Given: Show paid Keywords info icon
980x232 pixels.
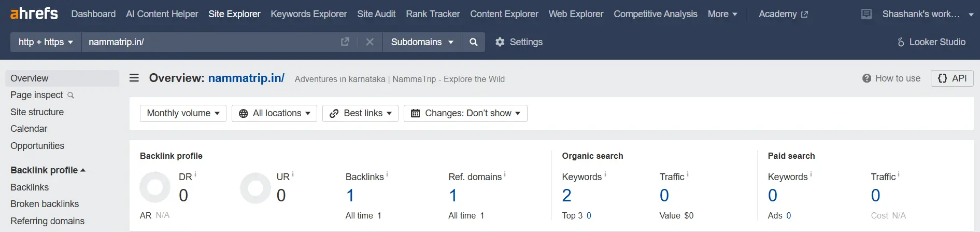Looking at the screenshot, I should click(x=811, y=174).
